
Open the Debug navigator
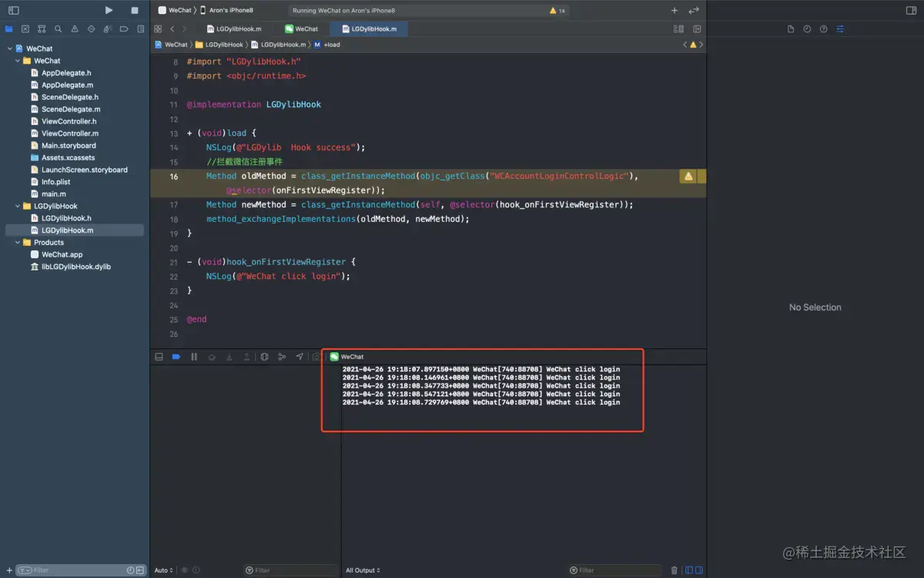[108, 29]
